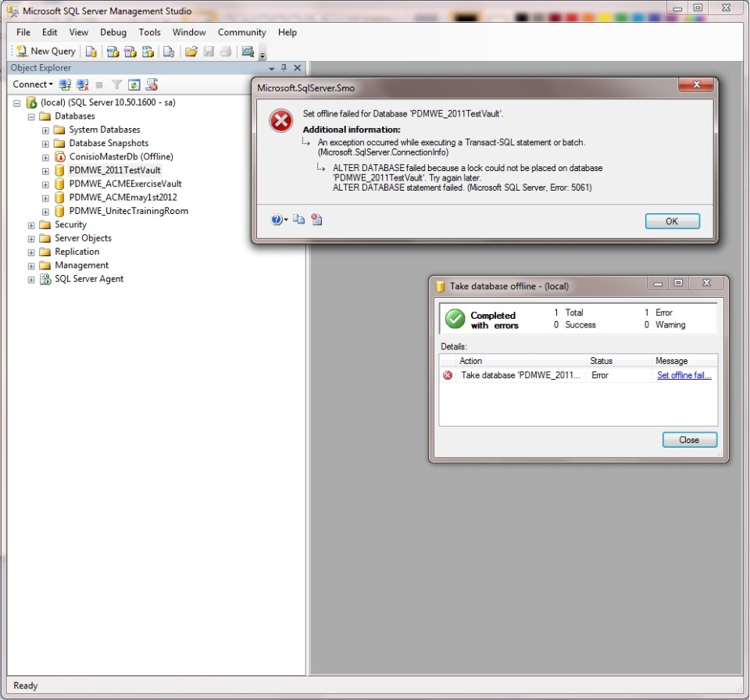750x700 pixels.
Task: Expand the PDMWE_2011TestVault database node
Action: [45, 171]
